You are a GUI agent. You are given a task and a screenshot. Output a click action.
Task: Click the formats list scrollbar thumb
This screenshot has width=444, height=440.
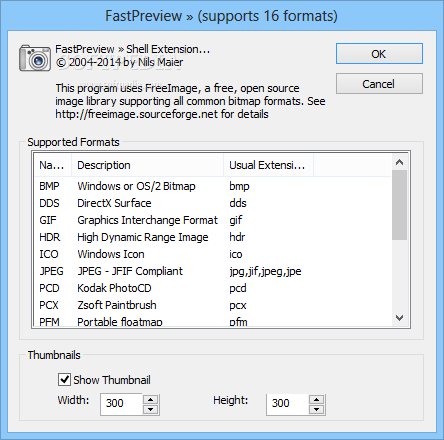pos(399,205)
